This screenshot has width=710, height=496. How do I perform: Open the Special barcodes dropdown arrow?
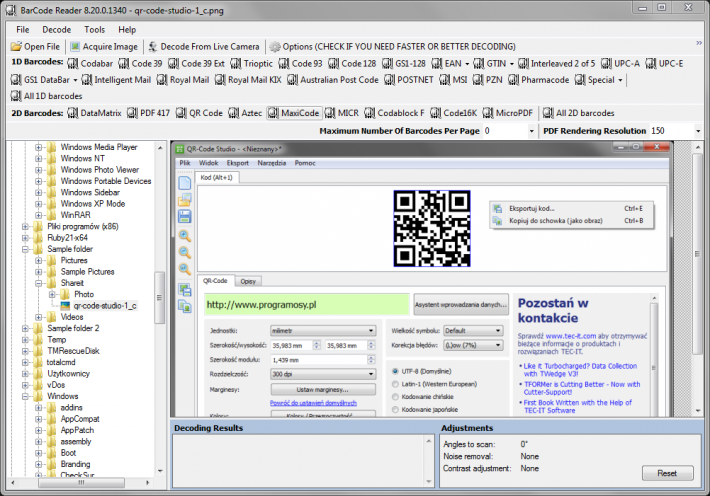coord(620,80)
